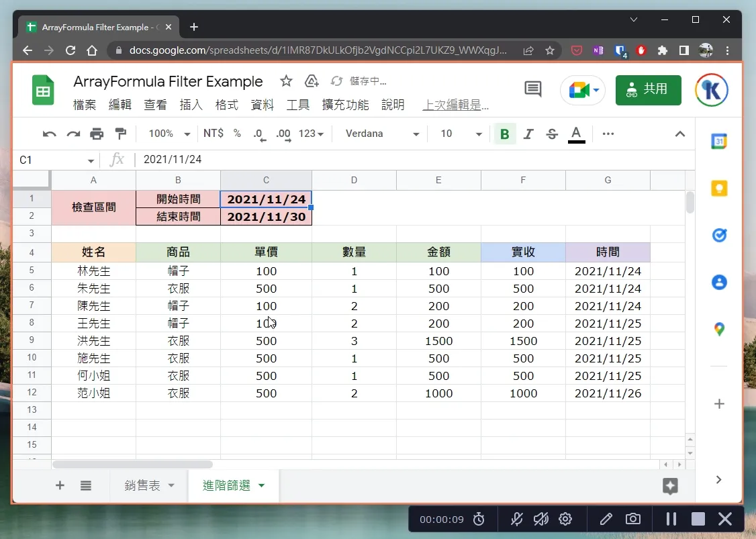The width and height of the screenshot is (756, 539).
Task: Open the 擴充功能 menu
Action: coord(345,105)
